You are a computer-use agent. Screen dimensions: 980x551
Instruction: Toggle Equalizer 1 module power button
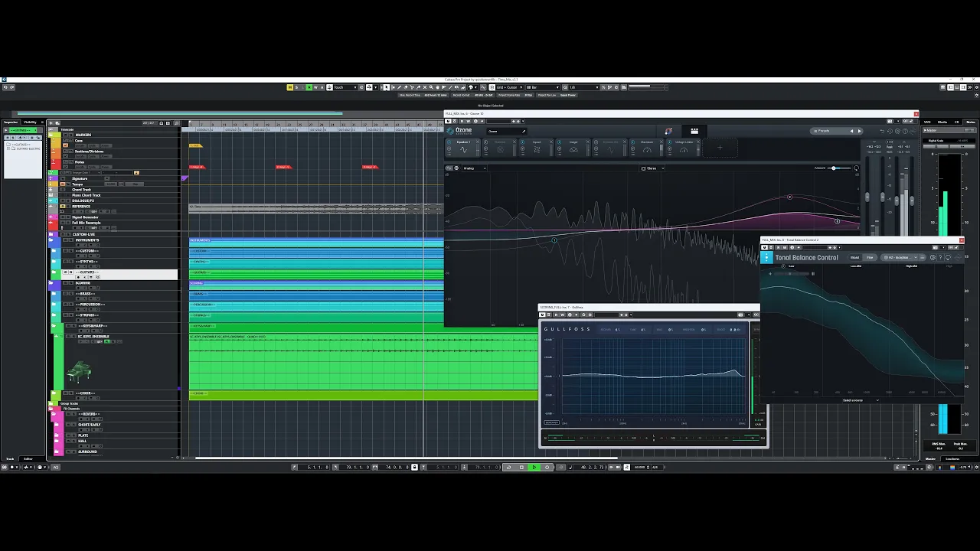[x=449, y=142]
